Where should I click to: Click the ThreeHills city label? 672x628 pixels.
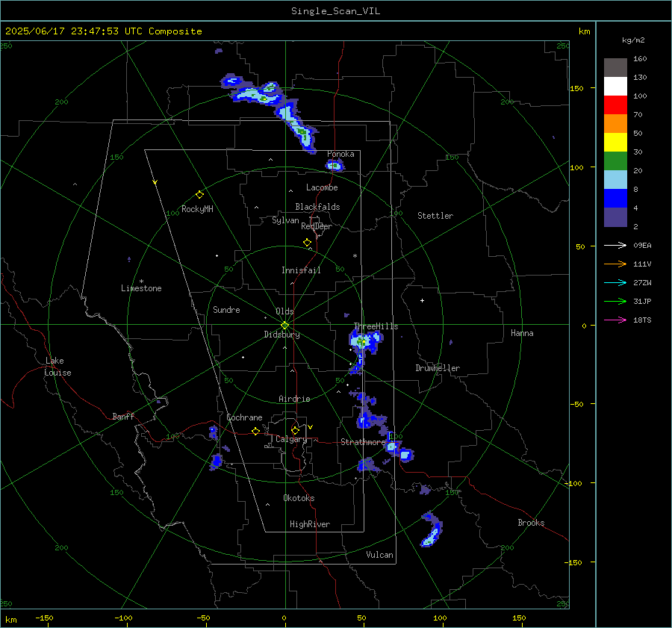(376, 326)
